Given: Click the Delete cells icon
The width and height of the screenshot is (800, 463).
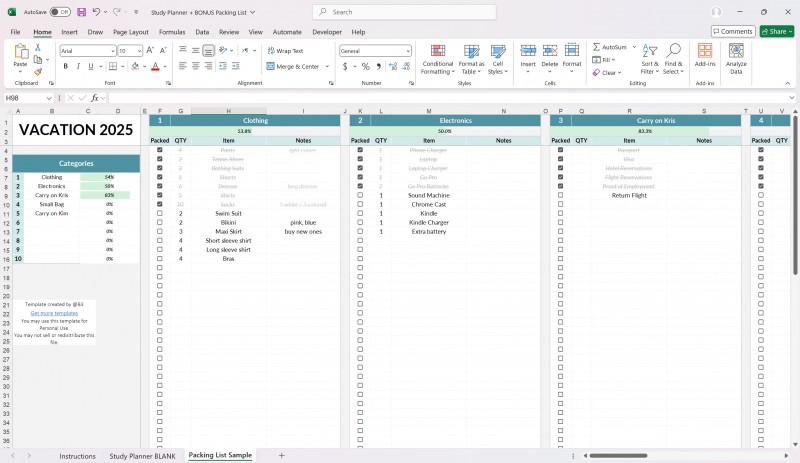Looking at the screenshot, I should [x=549, y=51].
